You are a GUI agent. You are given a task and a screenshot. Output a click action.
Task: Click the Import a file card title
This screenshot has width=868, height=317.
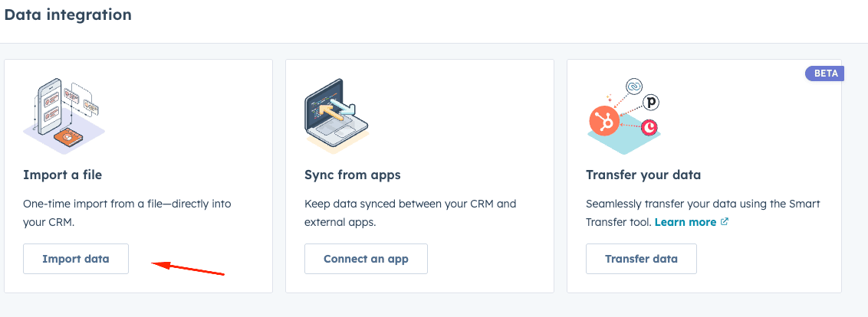[x=63, y=175]
